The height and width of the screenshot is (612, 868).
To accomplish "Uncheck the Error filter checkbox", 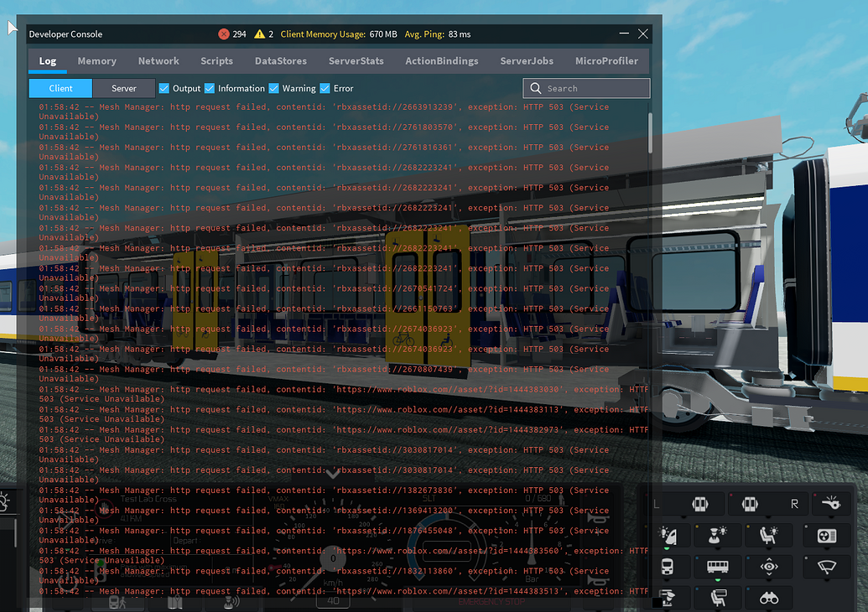I will point(325,88).
